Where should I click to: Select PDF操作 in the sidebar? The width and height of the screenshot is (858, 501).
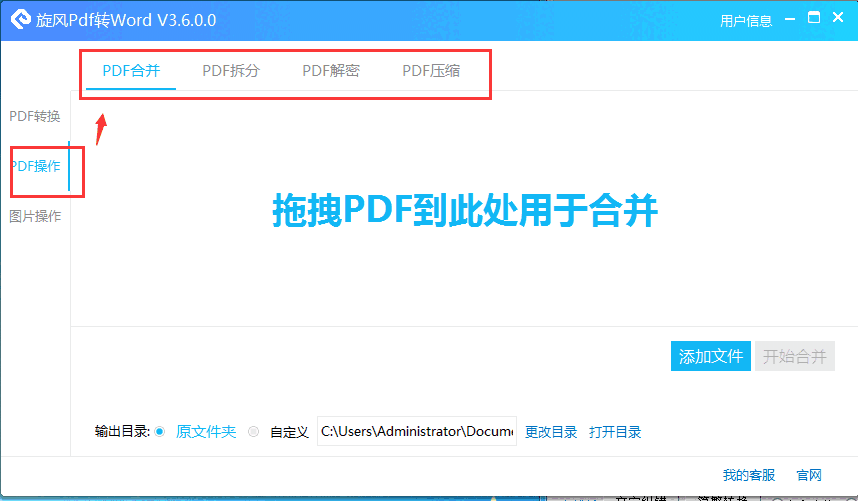coord(36,166)
